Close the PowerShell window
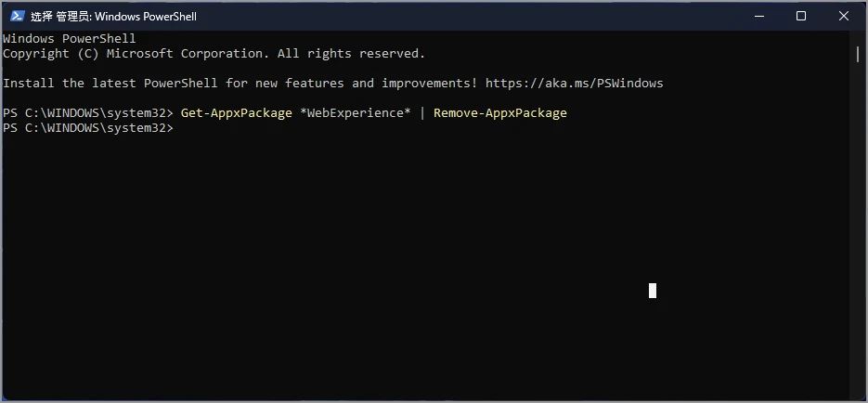Viewport: 868px width, 403px height. coord(844,16)
